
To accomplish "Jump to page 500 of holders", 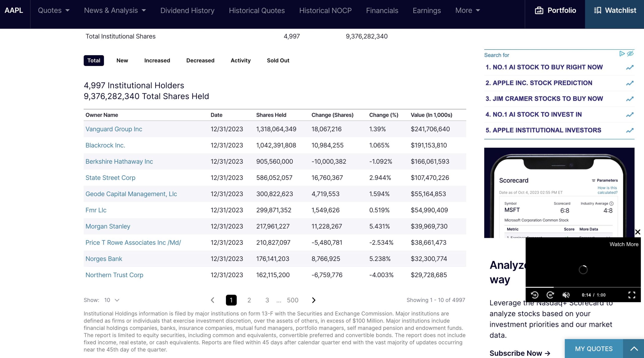I will click(x=293, y=300).
